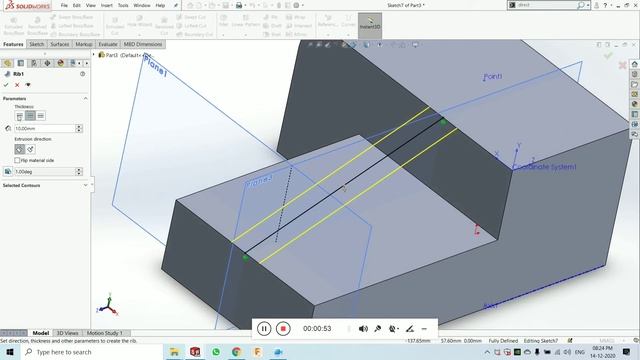Screen dimensions: 640x360
Task: Open the PropertyManager panel tab icon
Action: [x=21, y=63]
